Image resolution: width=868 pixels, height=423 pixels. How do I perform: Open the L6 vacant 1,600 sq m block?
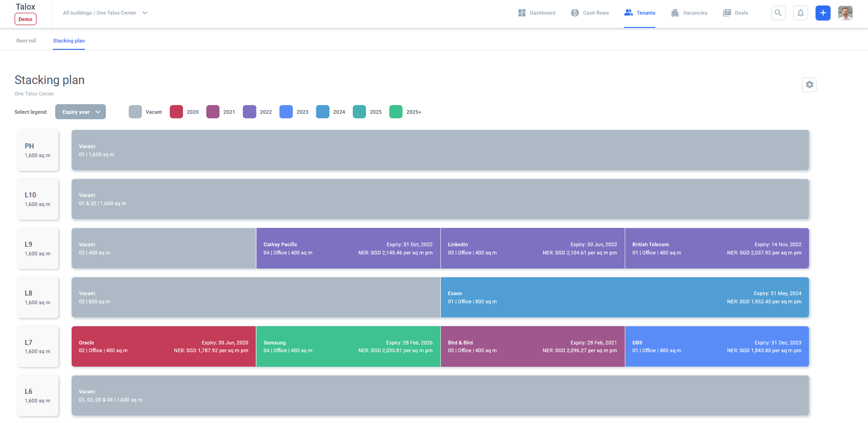click(x=440, y=396)
